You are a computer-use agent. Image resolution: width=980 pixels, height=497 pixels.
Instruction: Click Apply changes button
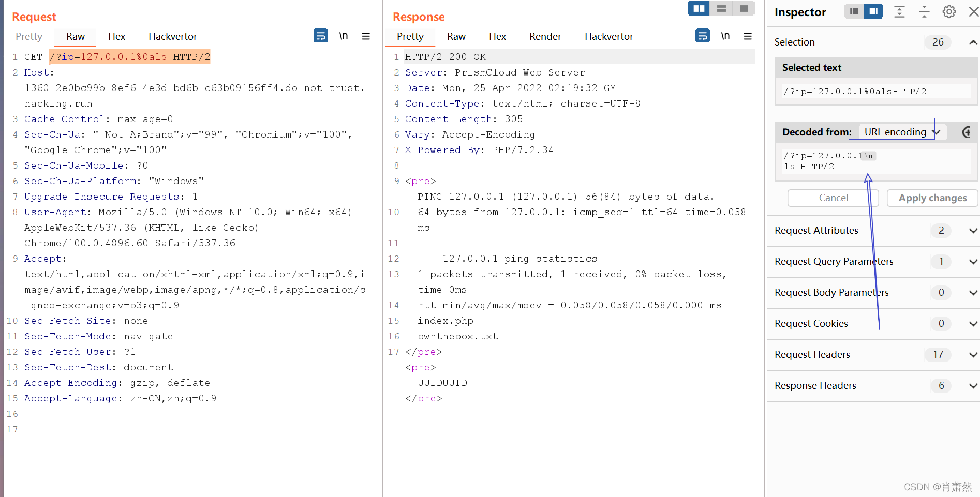tap(932, 198)
